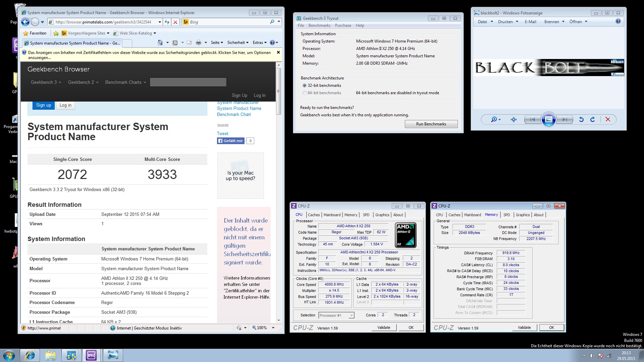Click the Tweet share link
This screenshot has height=362, width=644.
[x=222, y=133]
